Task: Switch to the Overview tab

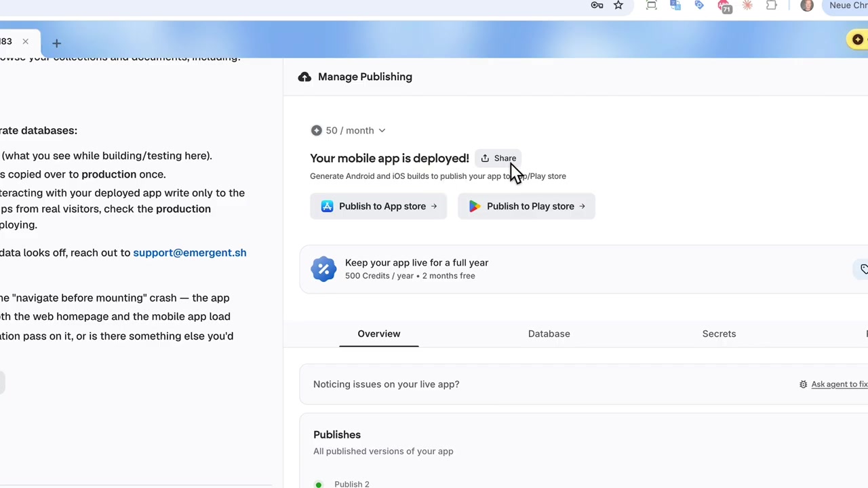Action: [379, 333]
